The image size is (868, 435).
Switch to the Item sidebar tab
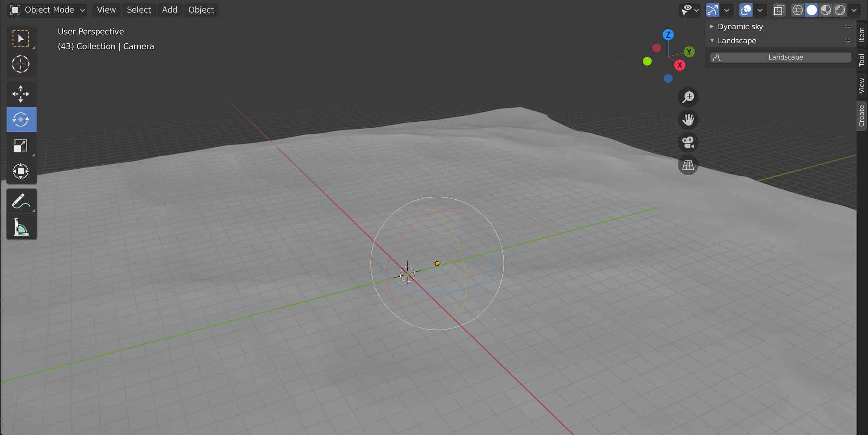(x=862, y=35)
